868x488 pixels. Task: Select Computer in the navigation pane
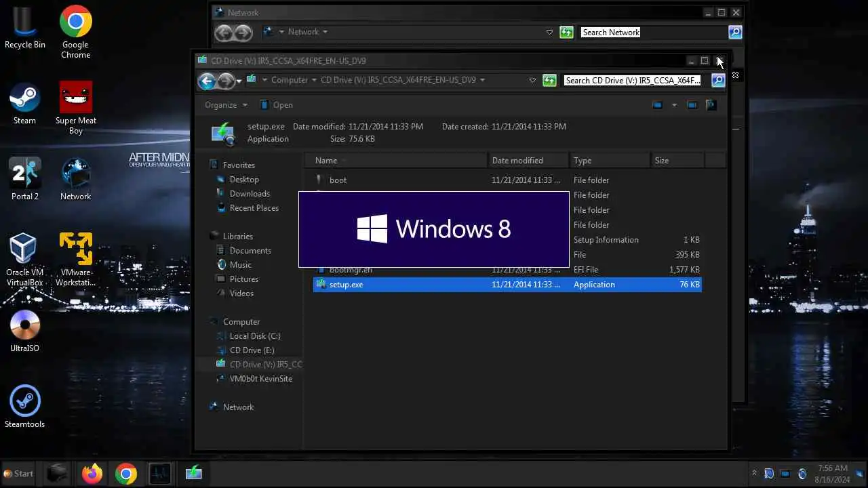coord(235,322)
